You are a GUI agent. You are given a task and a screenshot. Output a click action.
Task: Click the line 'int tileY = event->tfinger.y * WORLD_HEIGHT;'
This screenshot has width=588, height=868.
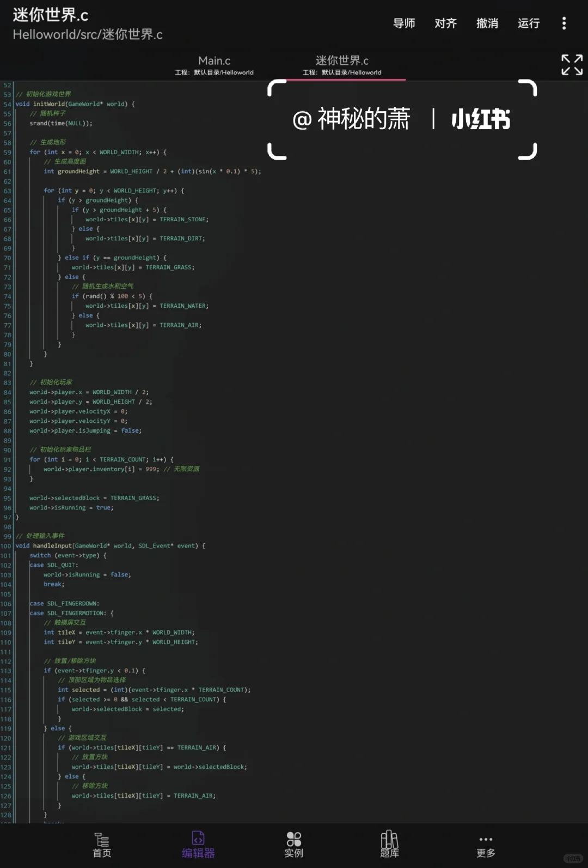[x=121, y=642]
